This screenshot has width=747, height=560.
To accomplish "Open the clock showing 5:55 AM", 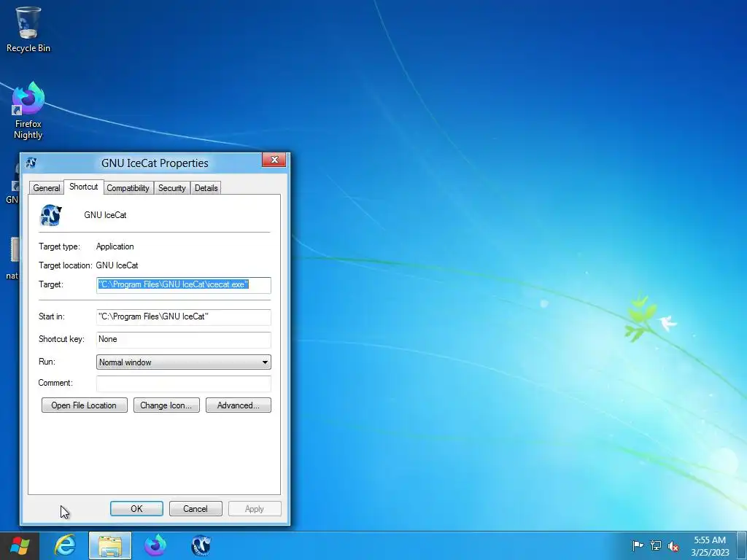I will click(710, 546).
